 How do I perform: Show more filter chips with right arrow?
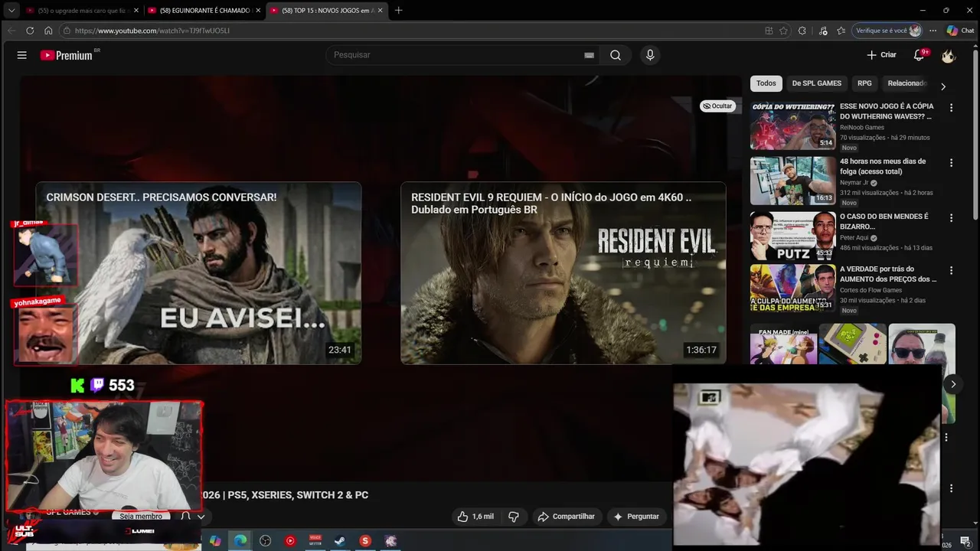click(942, 86)
